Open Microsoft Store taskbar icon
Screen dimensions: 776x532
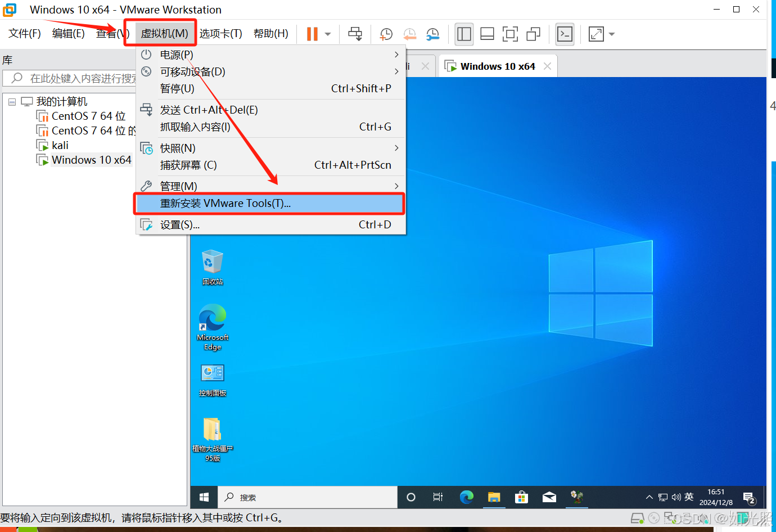coord(521,497)
